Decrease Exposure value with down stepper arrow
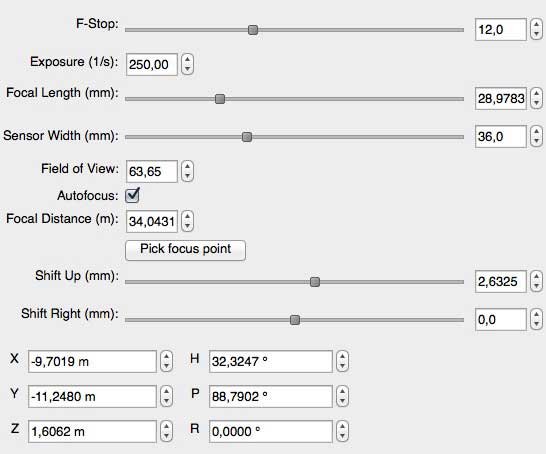 pos(188,69)
